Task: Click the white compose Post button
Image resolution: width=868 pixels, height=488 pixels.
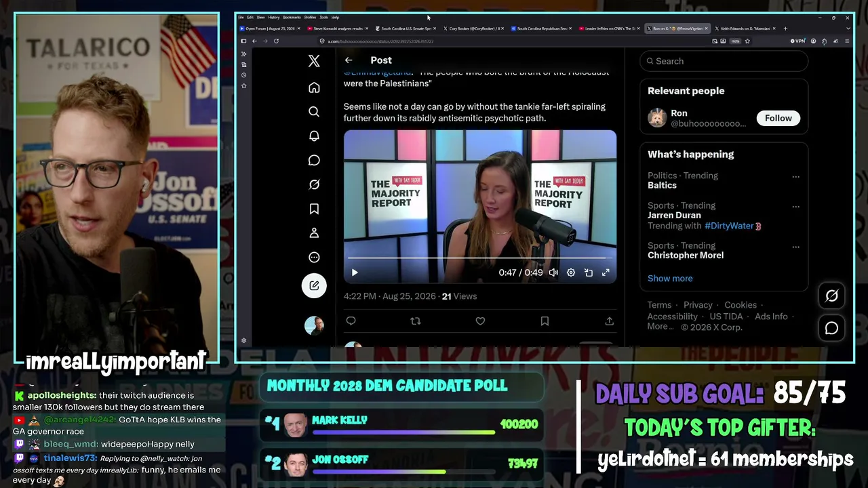Action: point(314,285)
